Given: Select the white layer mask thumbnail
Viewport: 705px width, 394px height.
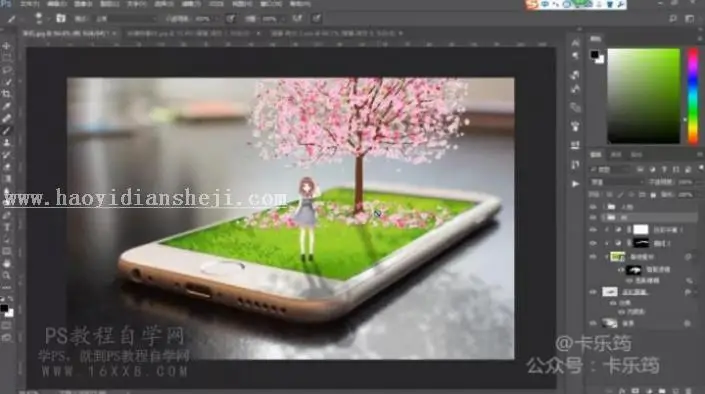Looking at the screenshot, I should coord(641,230).
